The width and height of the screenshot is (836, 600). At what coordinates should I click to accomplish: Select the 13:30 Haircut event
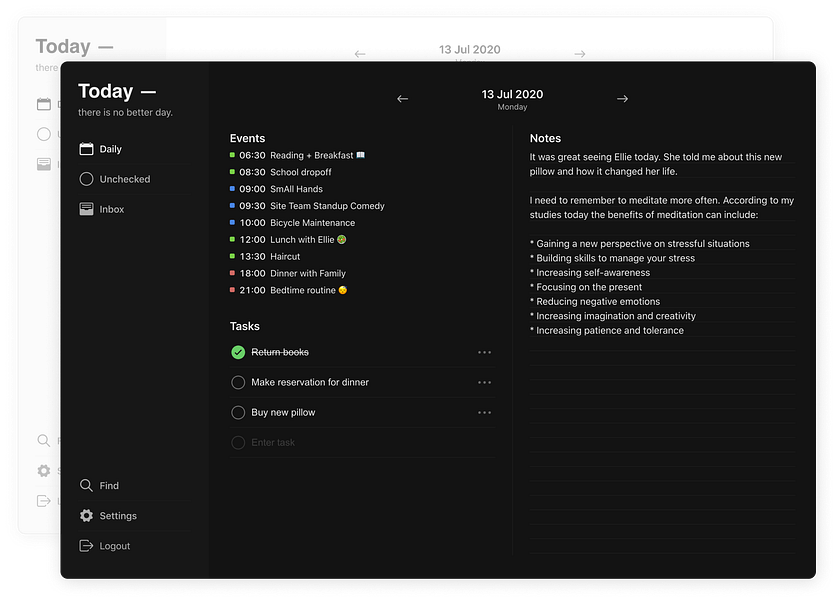pos(265,257)
